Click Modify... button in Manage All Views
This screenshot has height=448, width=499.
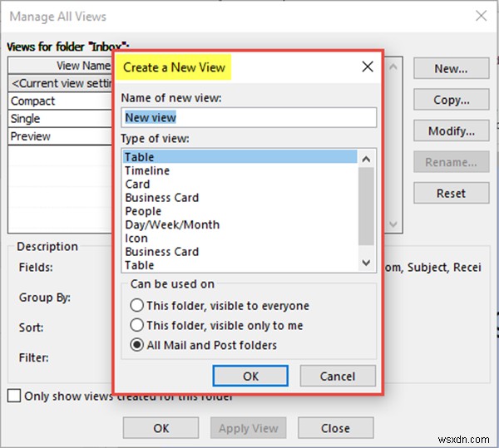click(452, 130)
